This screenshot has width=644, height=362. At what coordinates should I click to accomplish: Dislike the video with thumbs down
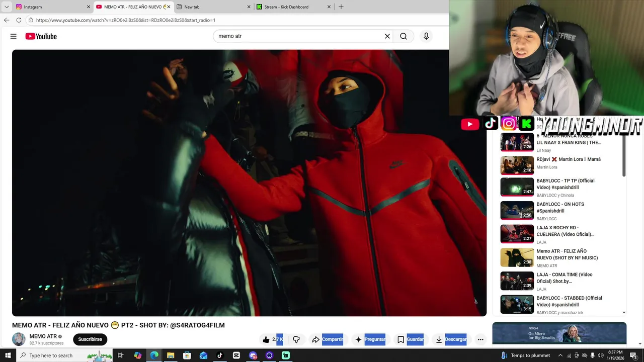coord(296,339)
